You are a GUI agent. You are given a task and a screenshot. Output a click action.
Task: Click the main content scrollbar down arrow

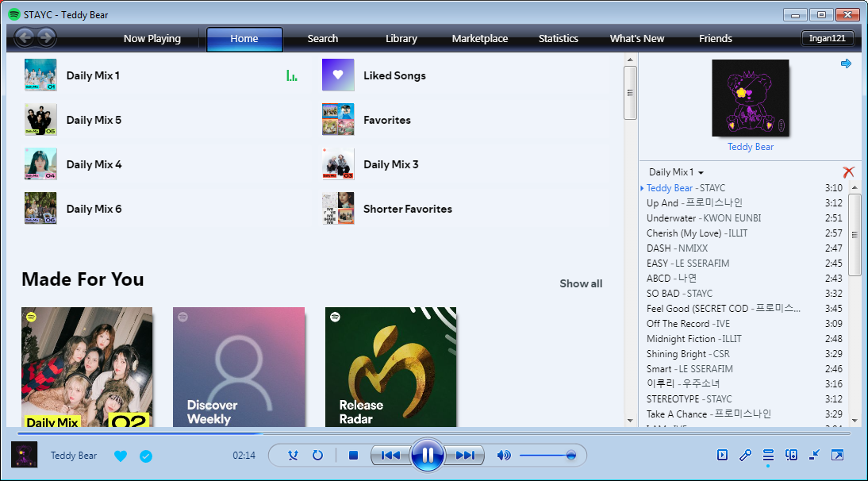[630, 421]
